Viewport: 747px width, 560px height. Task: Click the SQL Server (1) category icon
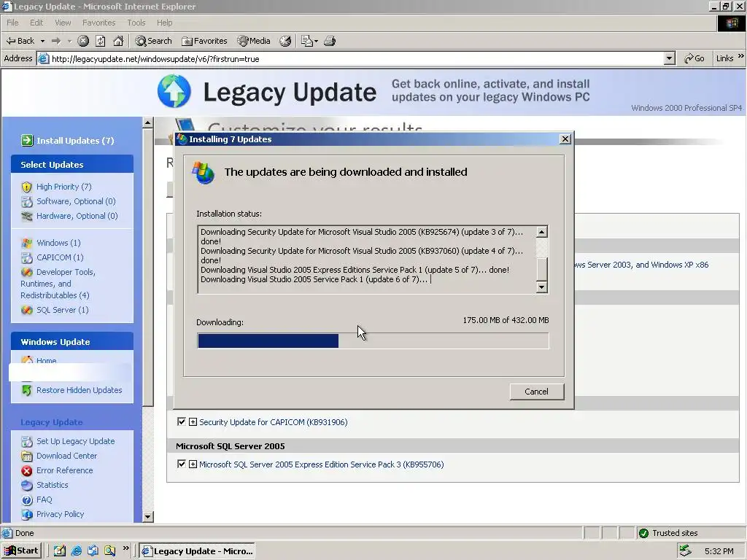[27, 310]
